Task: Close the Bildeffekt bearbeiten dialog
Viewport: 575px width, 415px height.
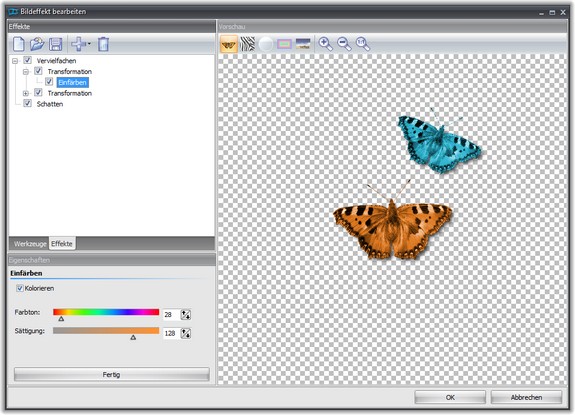Action: [563, 12]
